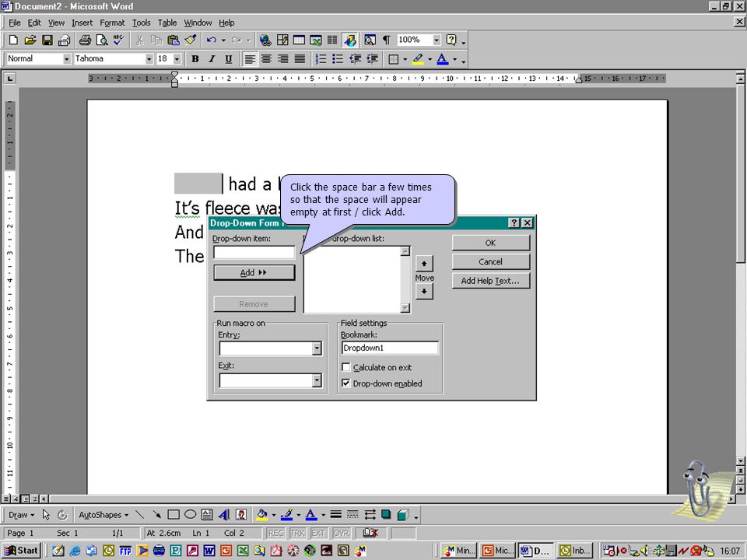Viewport: 747px width, 560px height.
Task: Toggle Italic formatting
Action: [212, 58]
